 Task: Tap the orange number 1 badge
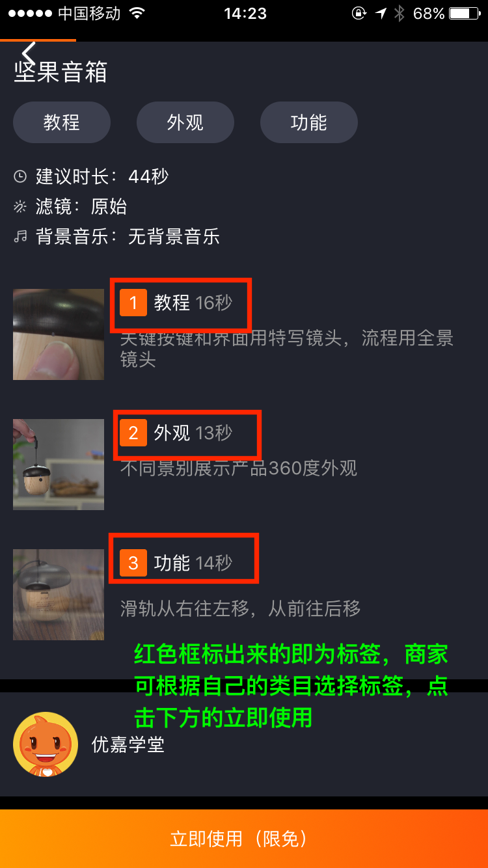[133, 303]
